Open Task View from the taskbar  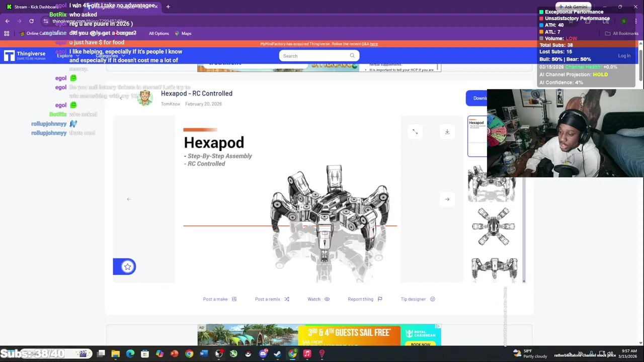coord(101,354)
